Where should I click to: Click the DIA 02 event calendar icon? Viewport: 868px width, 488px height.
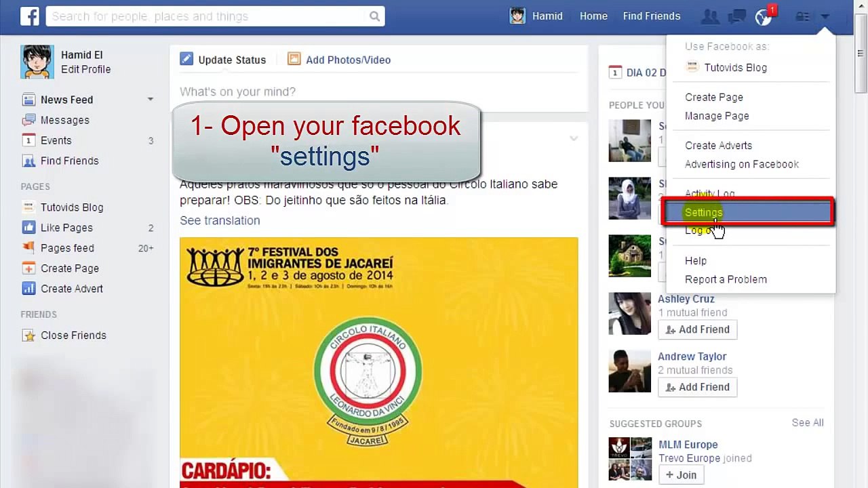[x=615, y=73]
